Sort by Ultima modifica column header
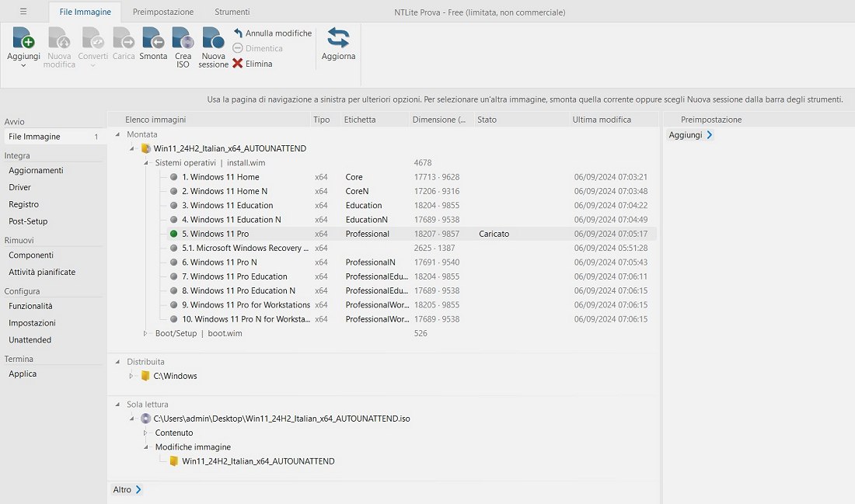Screen dimensions: 855x504 point(612,120)
